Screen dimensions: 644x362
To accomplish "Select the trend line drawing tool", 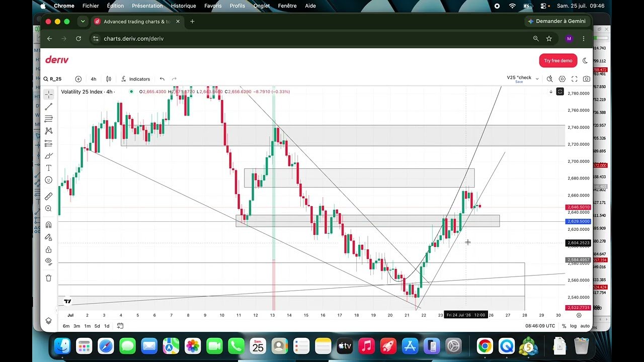I will pyautogui.click(x=49, y=107).
